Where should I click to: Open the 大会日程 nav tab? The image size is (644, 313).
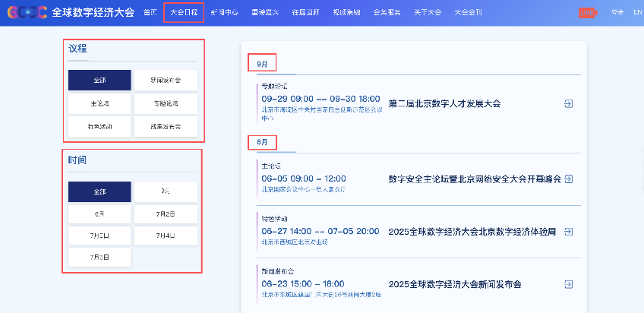183,13
